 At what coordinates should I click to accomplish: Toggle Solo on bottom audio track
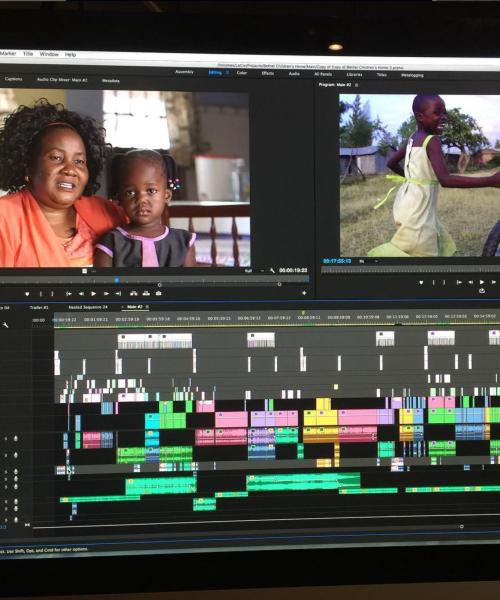pyautogui.click(x=6, y=520)
